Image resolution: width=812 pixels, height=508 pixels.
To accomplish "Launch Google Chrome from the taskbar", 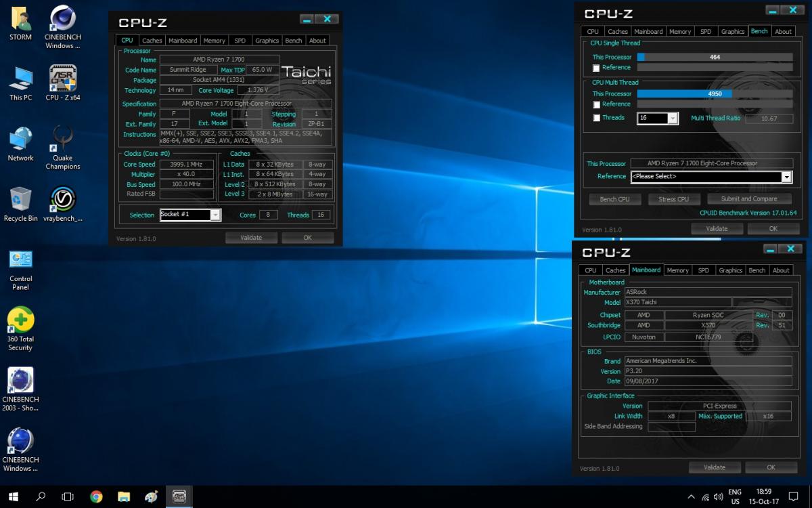I will [x=96, y=496].
